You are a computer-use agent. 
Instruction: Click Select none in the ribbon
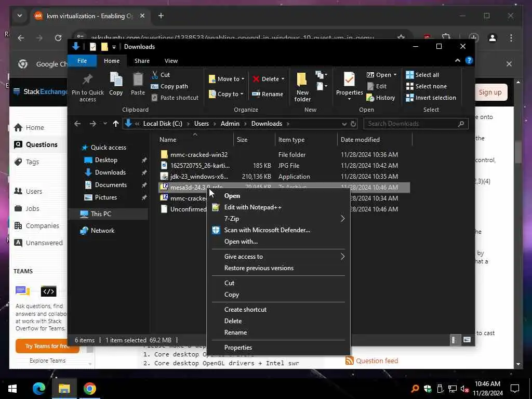click(x=427, y=86)
